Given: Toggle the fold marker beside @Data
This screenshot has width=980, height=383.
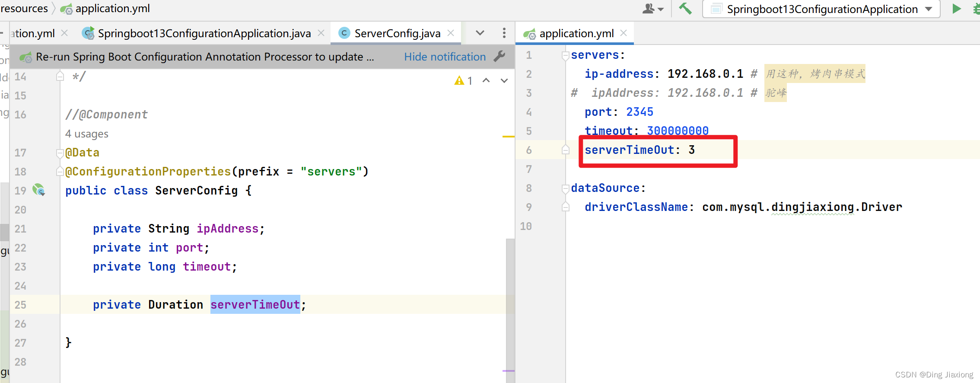Looking at the screenshot, I should pos(60,153).
